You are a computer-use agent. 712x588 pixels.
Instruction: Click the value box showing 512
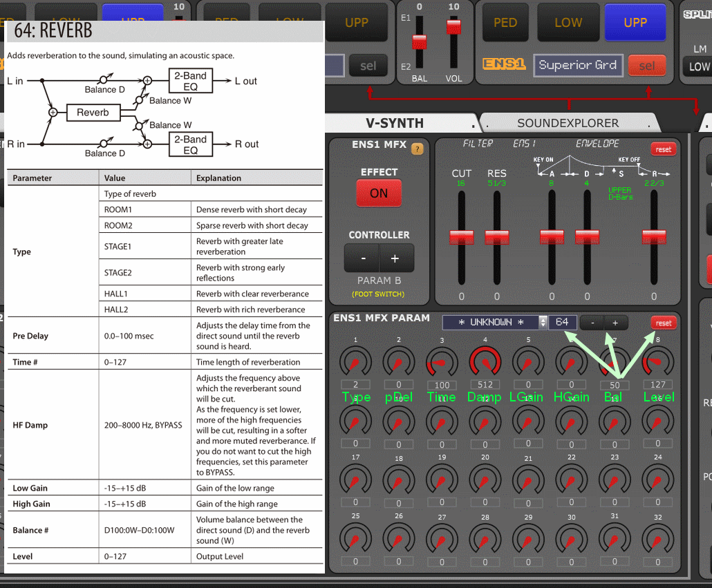pos(485,385)
